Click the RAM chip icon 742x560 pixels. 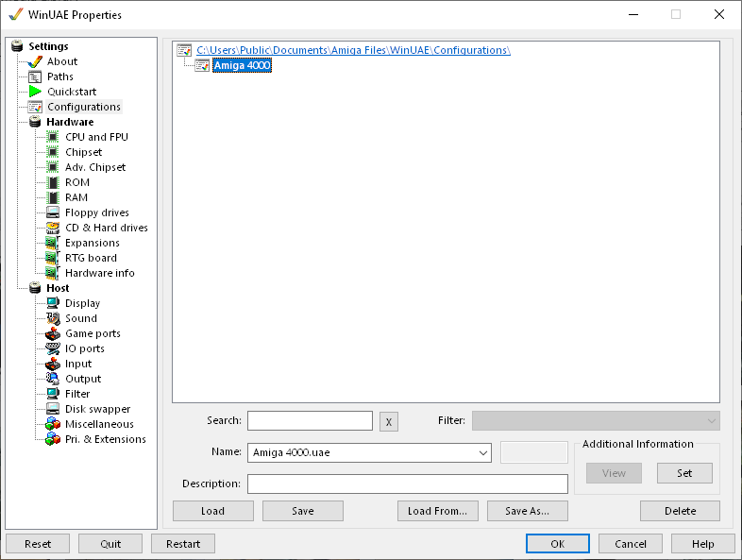(x=53, y=198)
